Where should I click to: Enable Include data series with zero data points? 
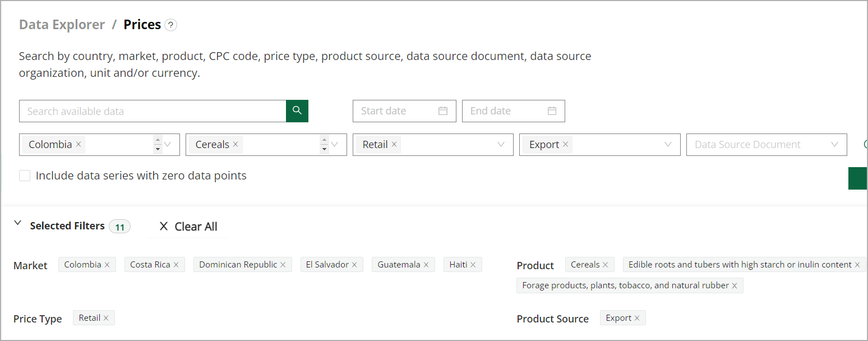[25, 176]
